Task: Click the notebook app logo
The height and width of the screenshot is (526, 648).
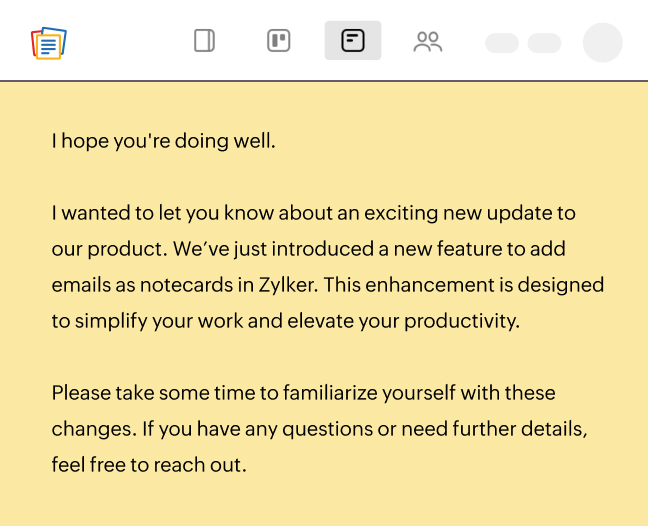Action: click(x=49, y=42)
